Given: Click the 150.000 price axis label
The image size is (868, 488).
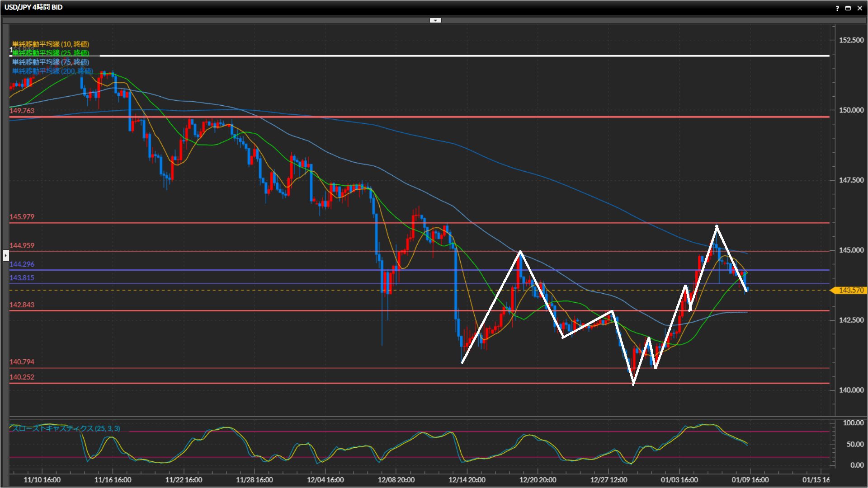Looking at the screenshot, I should pyautogui.click(x=851, y=110).
